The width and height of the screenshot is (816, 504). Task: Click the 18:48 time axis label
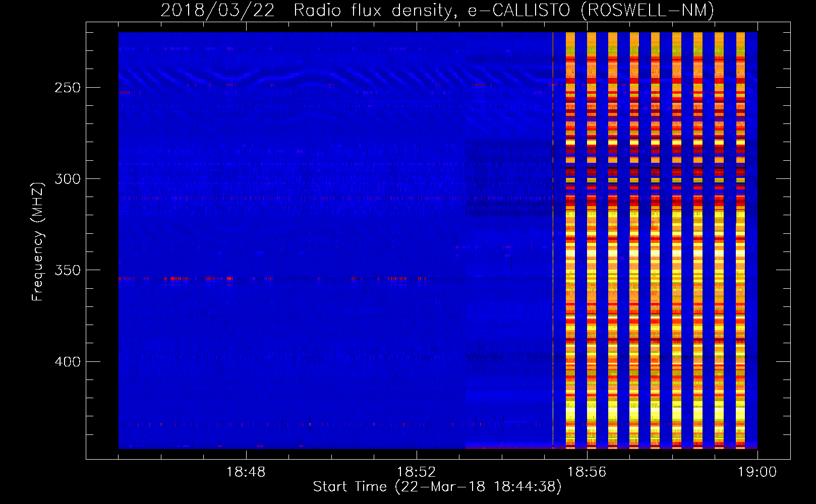pos(246,472)
